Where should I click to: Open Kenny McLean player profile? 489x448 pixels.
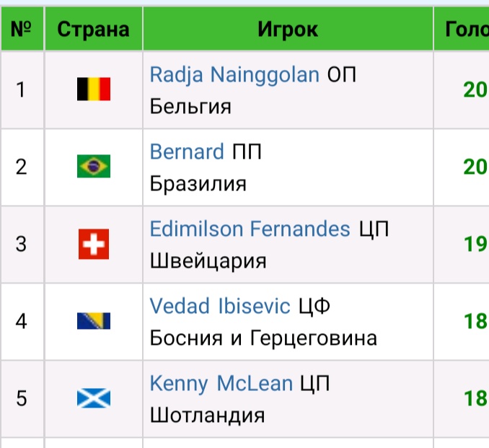tap(221, 383)
